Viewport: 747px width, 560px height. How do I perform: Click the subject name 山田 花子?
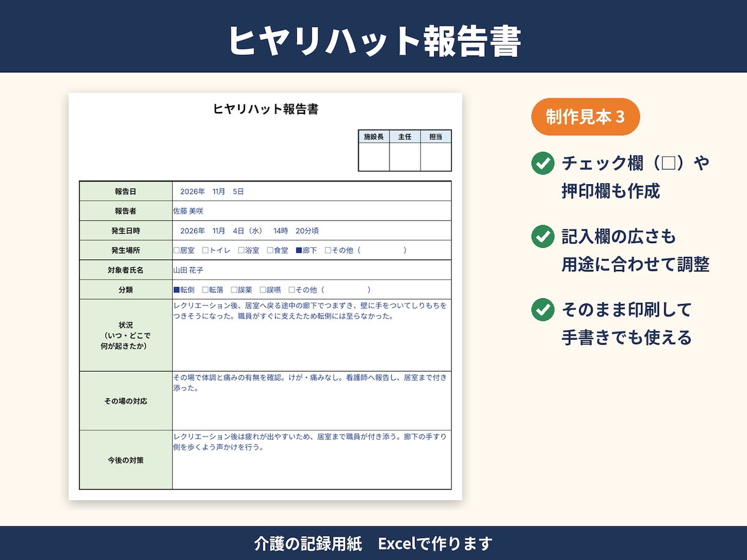pos(189,270)
